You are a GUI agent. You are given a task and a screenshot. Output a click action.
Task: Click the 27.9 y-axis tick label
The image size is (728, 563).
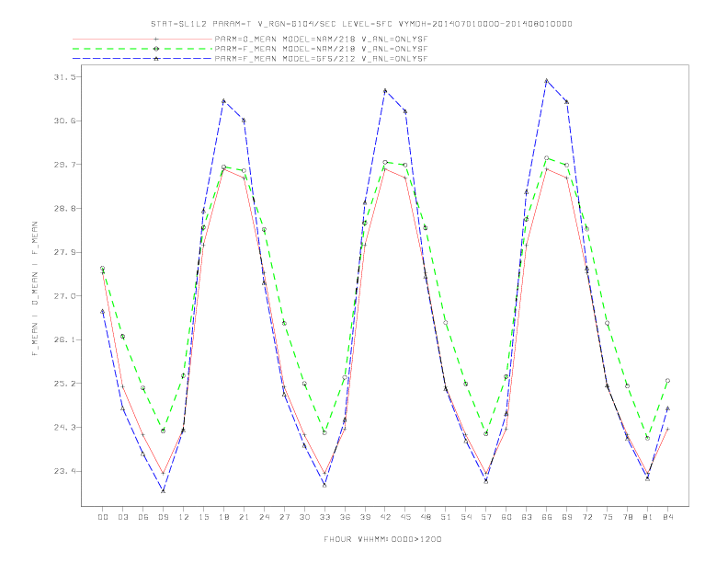[64, 252]
